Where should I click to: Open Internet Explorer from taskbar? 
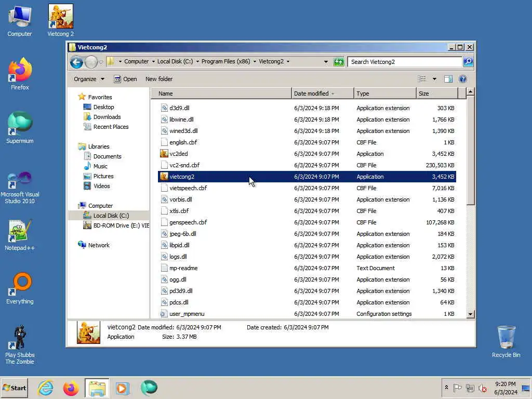pos(46,388)
